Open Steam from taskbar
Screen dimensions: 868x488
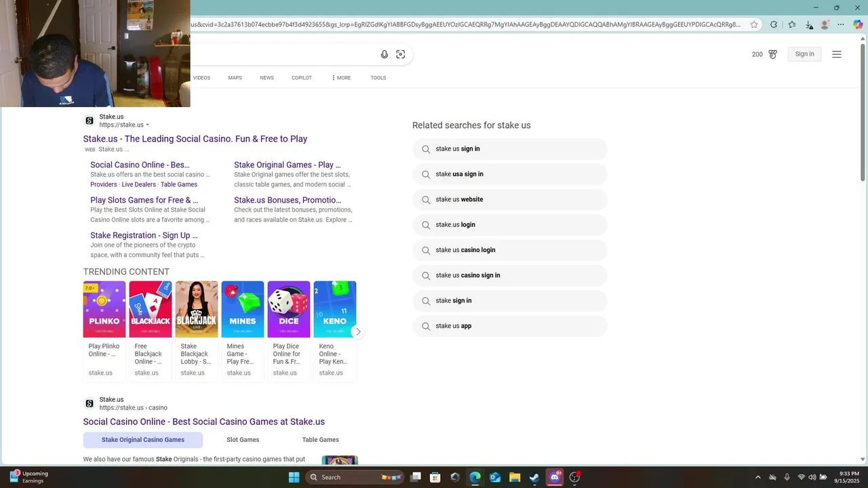(534, 477)
